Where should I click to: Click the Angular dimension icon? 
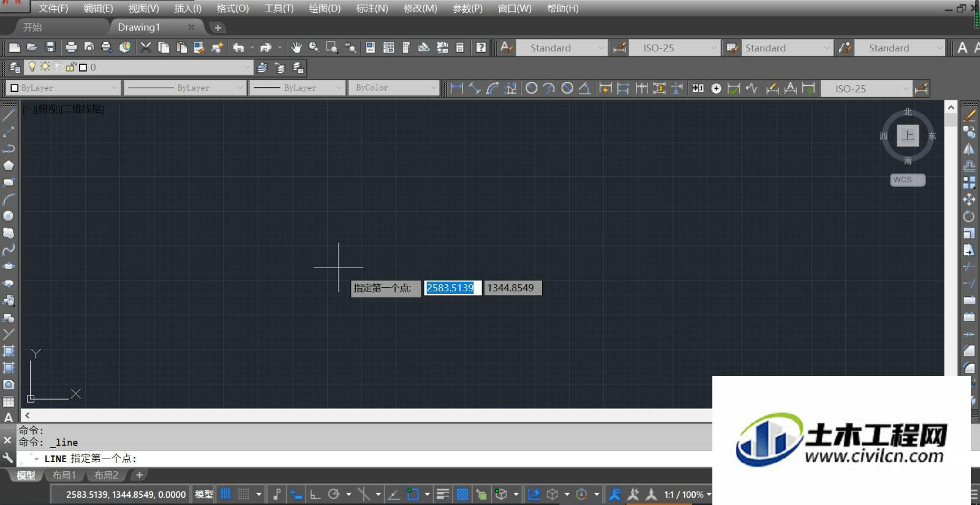coord(585,88)
